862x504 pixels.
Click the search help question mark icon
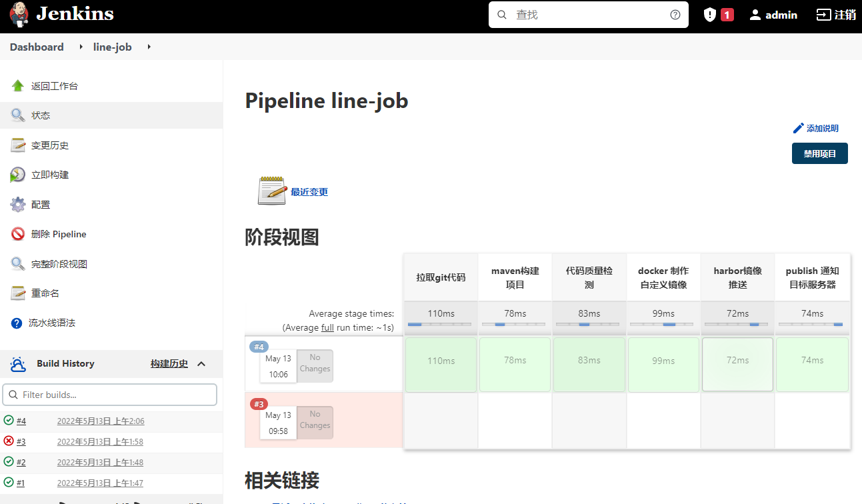675,15
